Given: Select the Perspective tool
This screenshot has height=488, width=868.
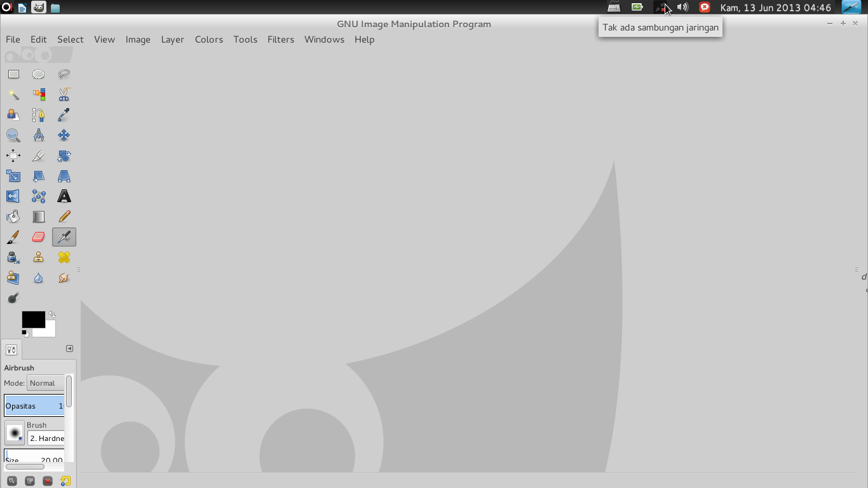Looking at the screenshot, I should (64, 176).
